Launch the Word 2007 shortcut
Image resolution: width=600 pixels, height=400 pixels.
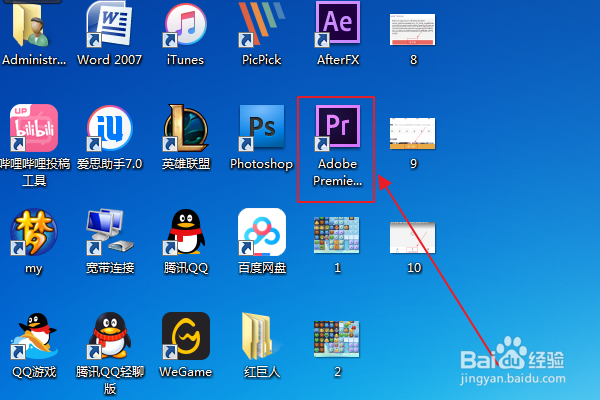coord(109,25)
